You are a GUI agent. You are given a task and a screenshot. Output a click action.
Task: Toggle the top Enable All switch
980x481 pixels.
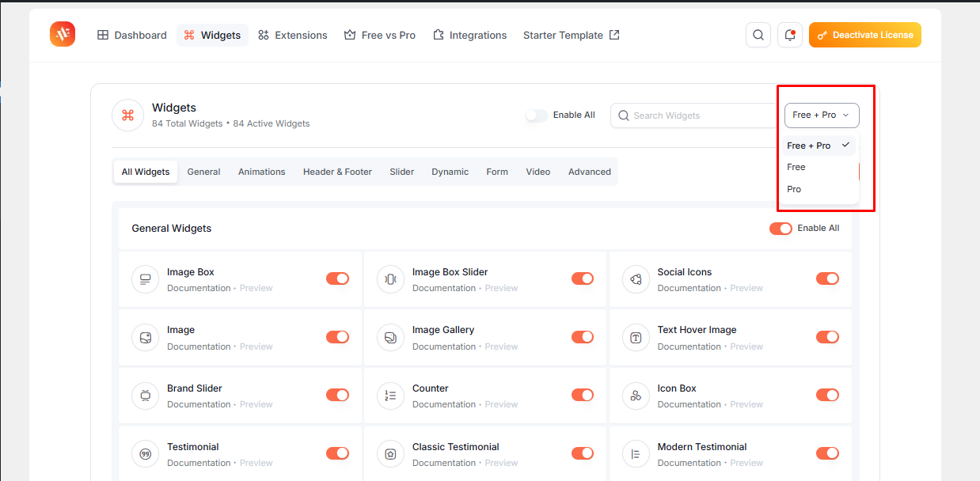point(536,116)
